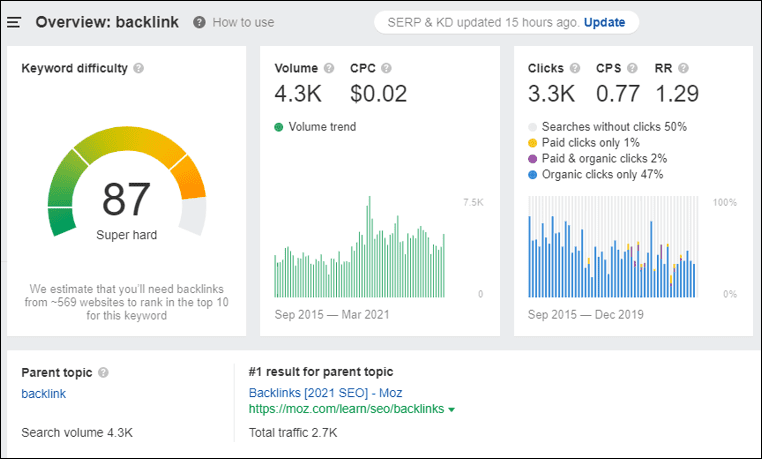Click the How to use help icon
Viewport: 762px width, 459px height.
[199, 22]
